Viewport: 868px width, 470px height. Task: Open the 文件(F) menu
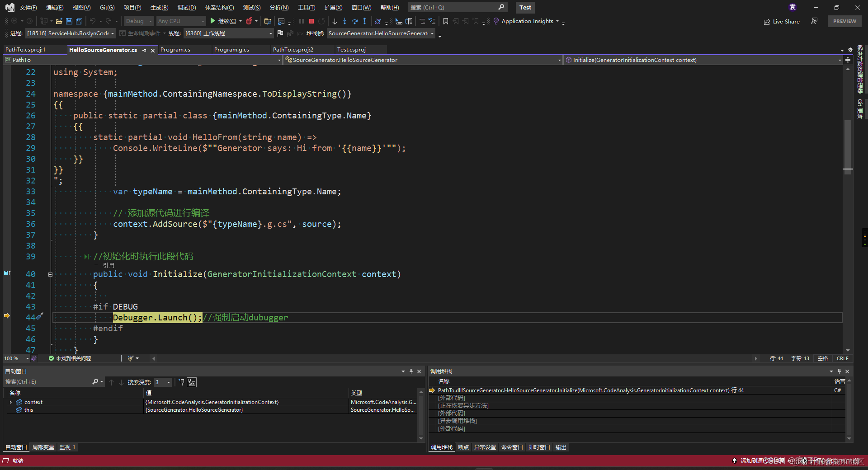(28, 8)
